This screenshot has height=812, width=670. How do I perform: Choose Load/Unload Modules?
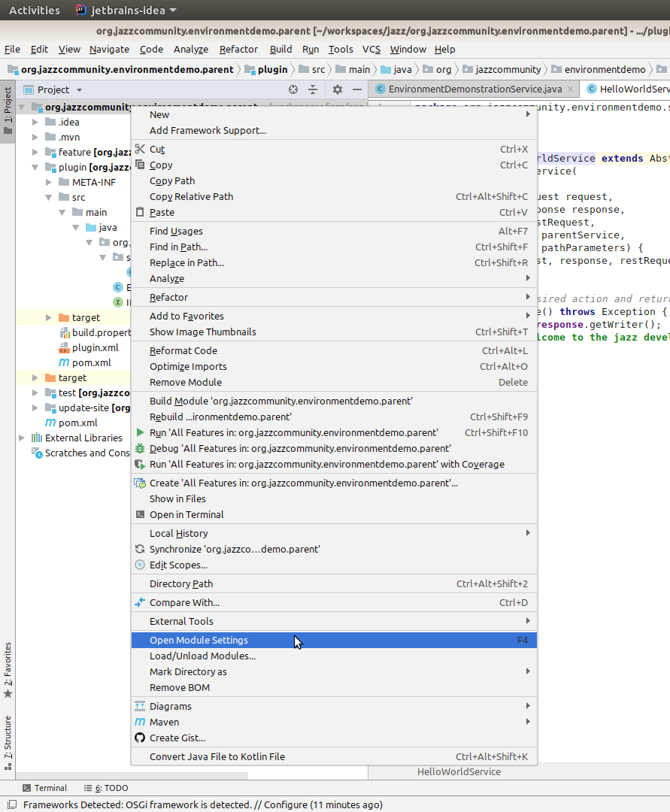[x=334, y=656]
